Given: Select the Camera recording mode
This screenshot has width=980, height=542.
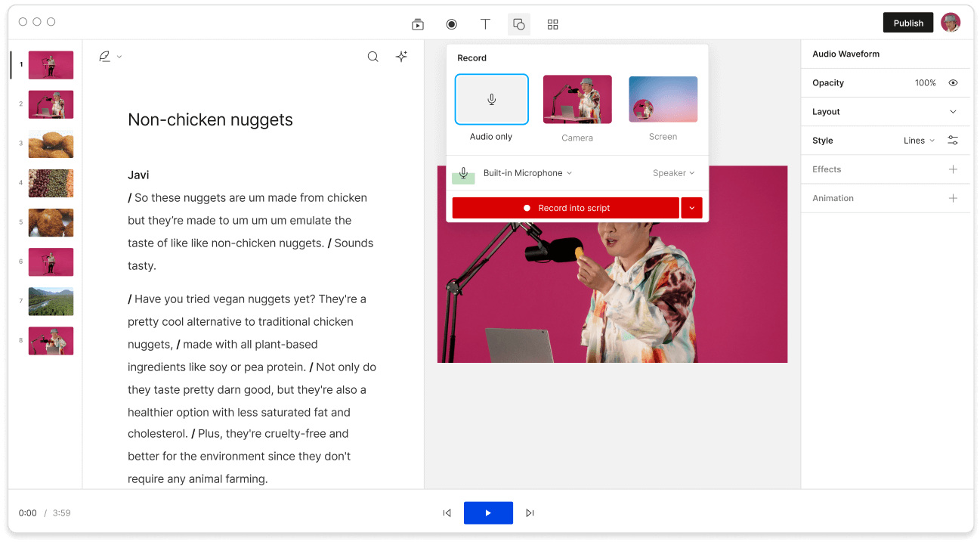Looking at the screenshot, I should pos(577,99).
